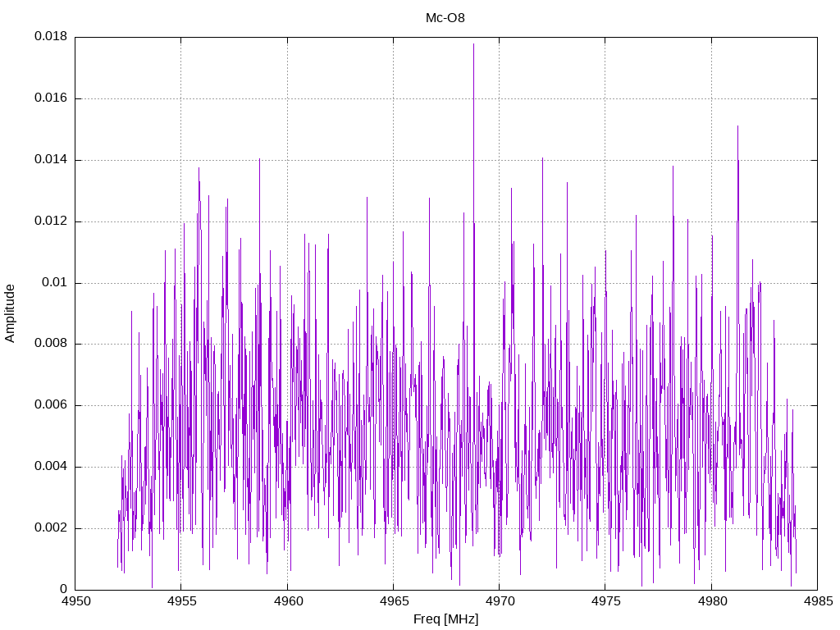Click y-axis tick label 0.004

click(51, 466)
